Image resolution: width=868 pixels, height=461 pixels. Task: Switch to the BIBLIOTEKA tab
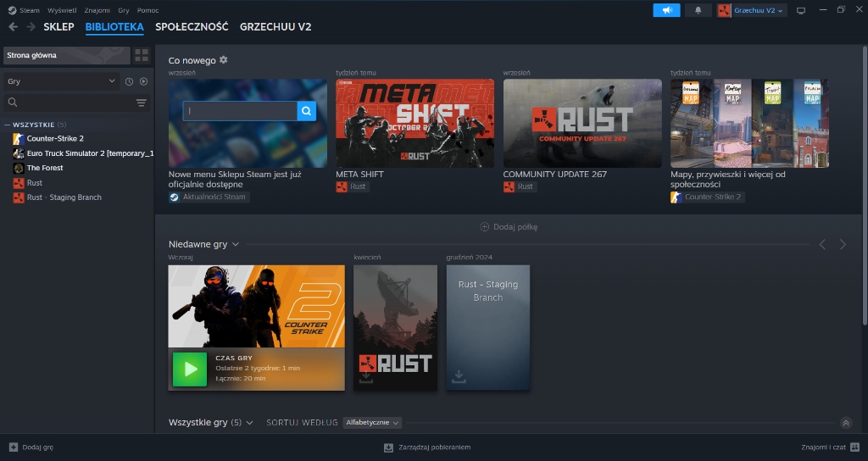pos(114,26)
